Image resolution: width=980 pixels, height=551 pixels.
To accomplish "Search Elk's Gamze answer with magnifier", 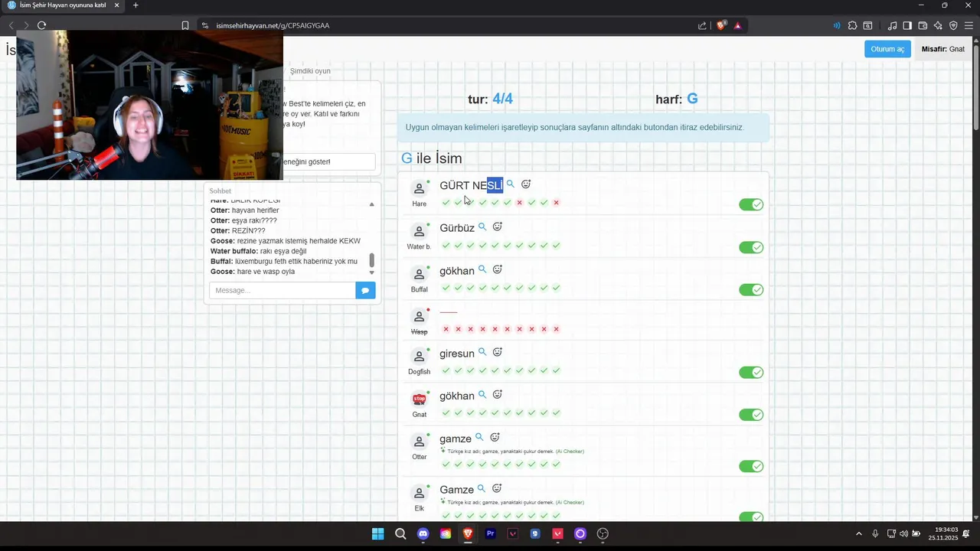I will [x=482, y=489].
